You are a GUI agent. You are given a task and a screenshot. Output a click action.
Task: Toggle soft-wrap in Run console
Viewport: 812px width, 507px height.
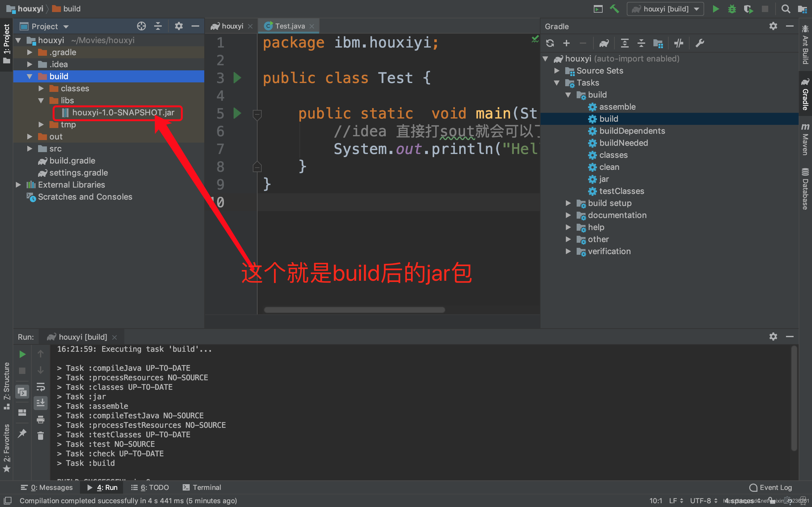coord(41,387)
